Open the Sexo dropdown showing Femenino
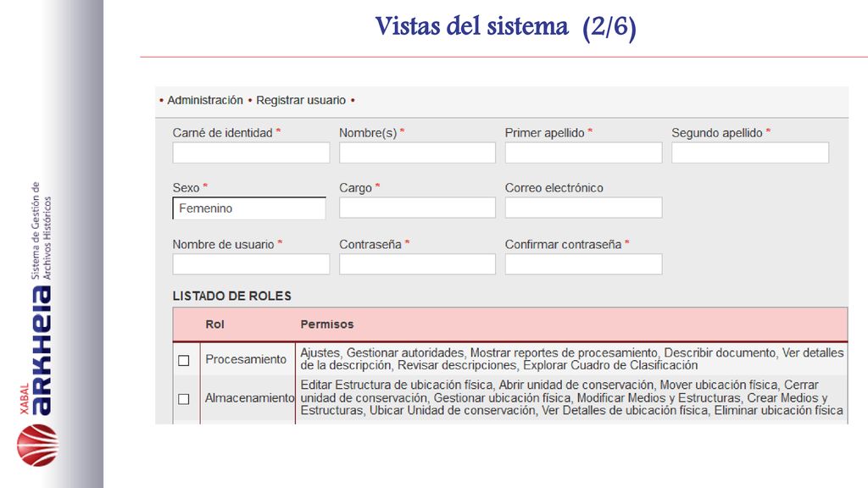The width and height of the screenshot is (868, 488). click(x=249, y=208)
